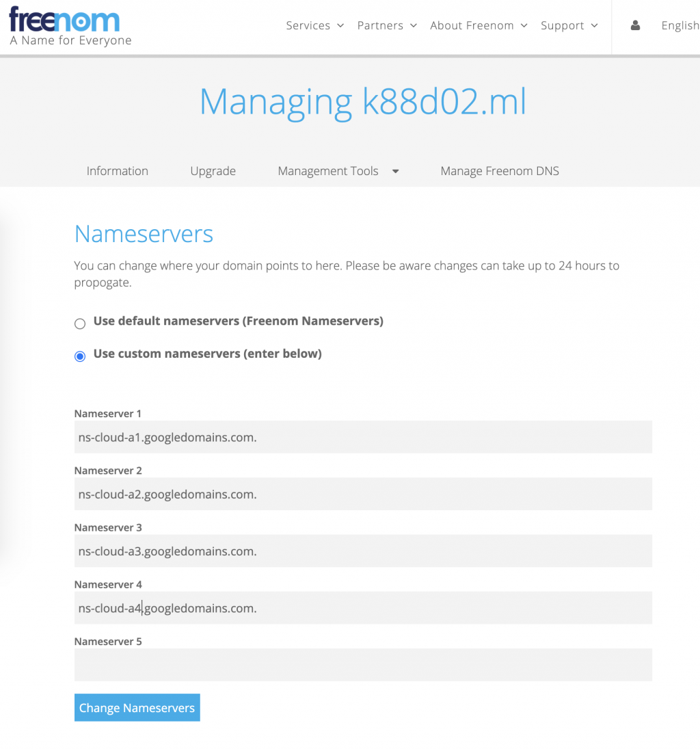700x749 pixels.
Task: Open the Information tab
Action: coord(118,171)
